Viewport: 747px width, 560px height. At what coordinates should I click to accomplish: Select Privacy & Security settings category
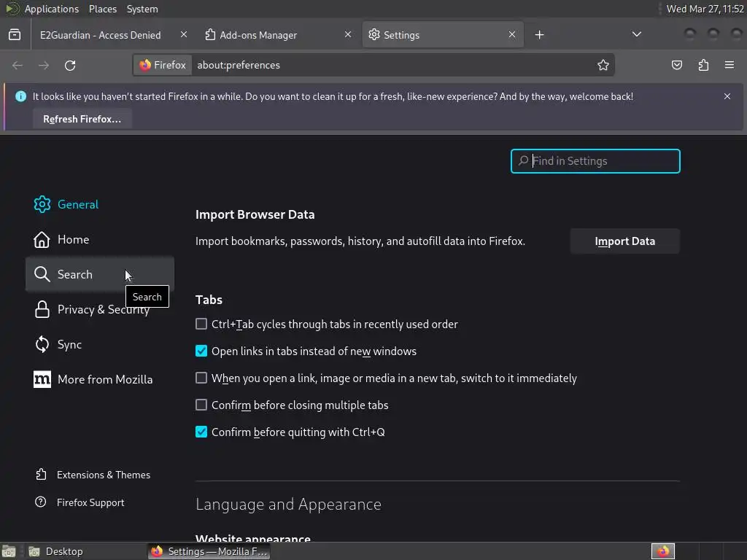coord(103,310)
